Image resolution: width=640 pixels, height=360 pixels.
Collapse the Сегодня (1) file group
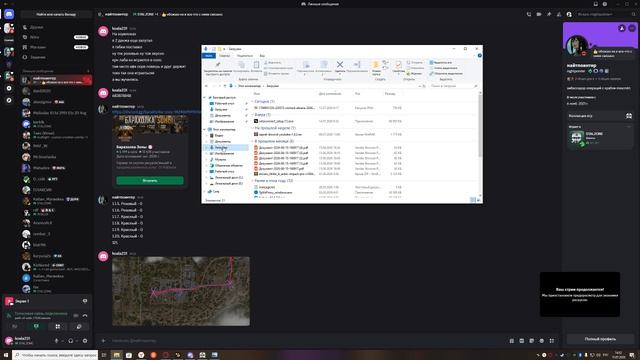click(252, 101)
